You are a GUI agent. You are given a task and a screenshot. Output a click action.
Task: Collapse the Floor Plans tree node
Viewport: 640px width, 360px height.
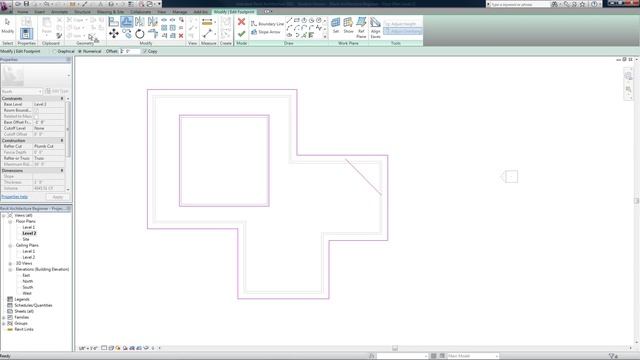point(10,221)
